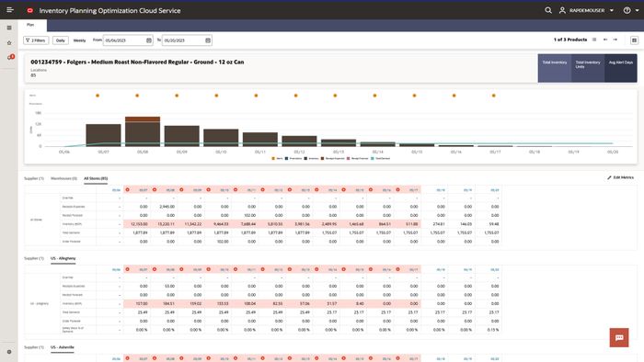
Task: Open search using the magnifier icon
Action: tap(548, 10)
